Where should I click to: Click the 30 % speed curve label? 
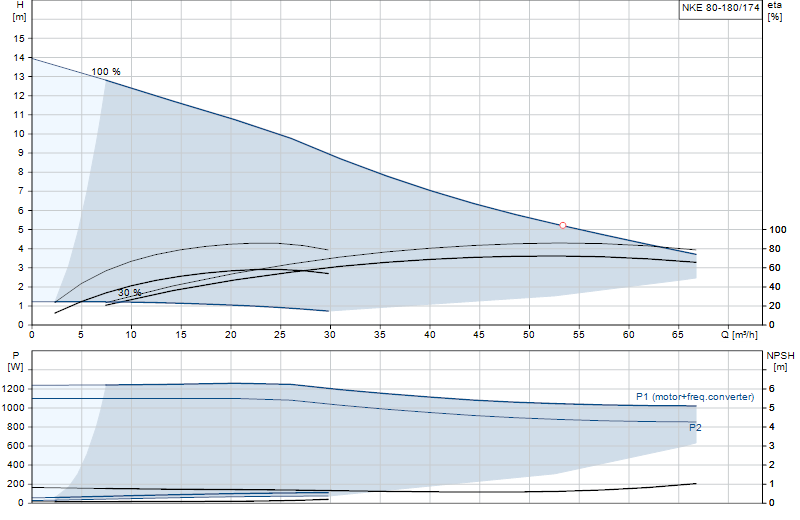(x=130, y=293)
